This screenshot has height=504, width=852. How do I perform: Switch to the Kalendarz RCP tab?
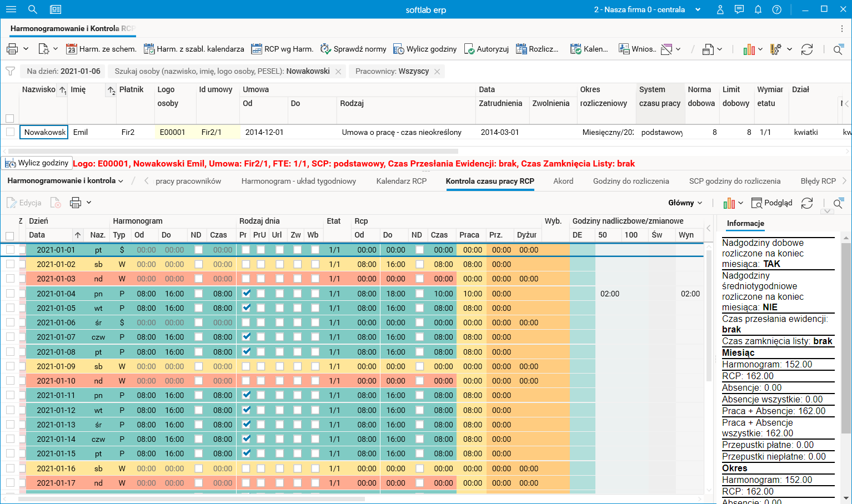tap(401, 181)
